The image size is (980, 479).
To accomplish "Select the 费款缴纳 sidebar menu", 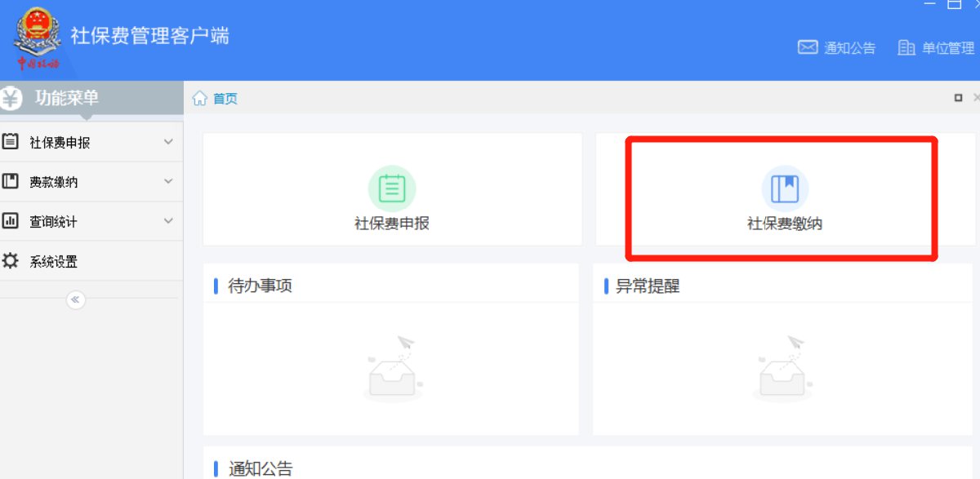I will (91, 182).
